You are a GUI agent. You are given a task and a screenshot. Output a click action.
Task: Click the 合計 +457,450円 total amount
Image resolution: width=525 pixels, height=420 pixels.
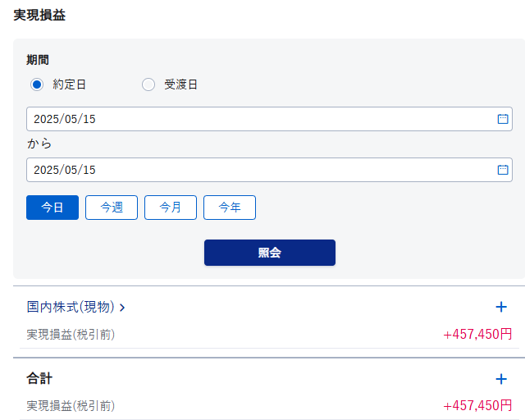coord(477,405)
